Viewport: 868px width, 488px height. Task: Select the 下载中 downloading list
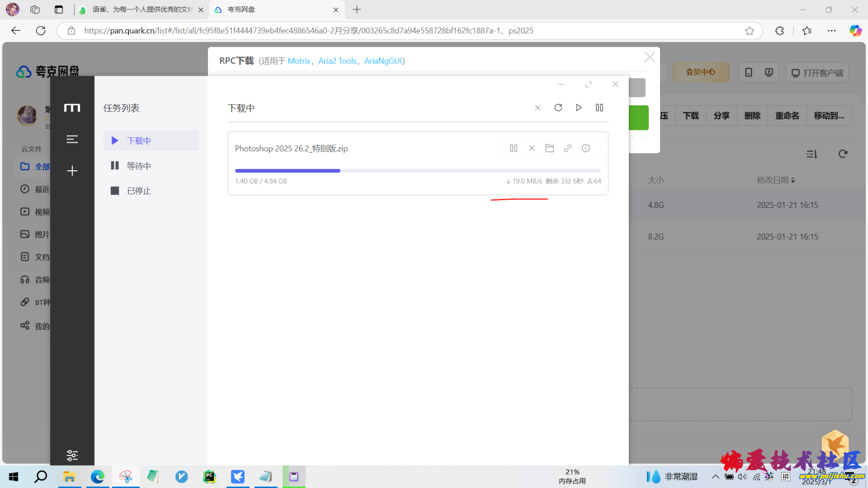(x=139, y=141)
